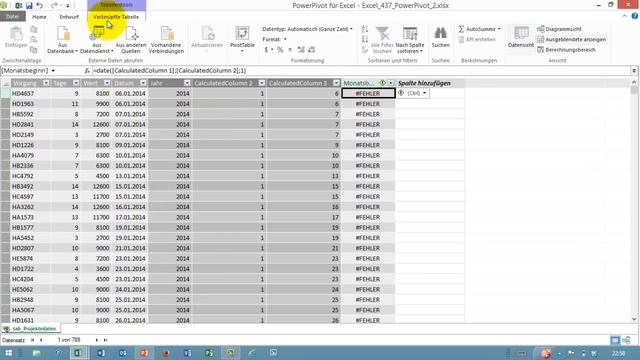Screen dimensions: 640x360
Task: Click the taskbar clock
Action: tap(619, 353)
